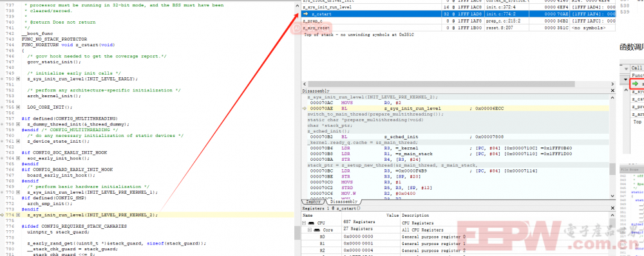This screenshot has width=644, height=256.
Task: Click the source editor vertical scrollbar thumb
Action: point(298,233)
